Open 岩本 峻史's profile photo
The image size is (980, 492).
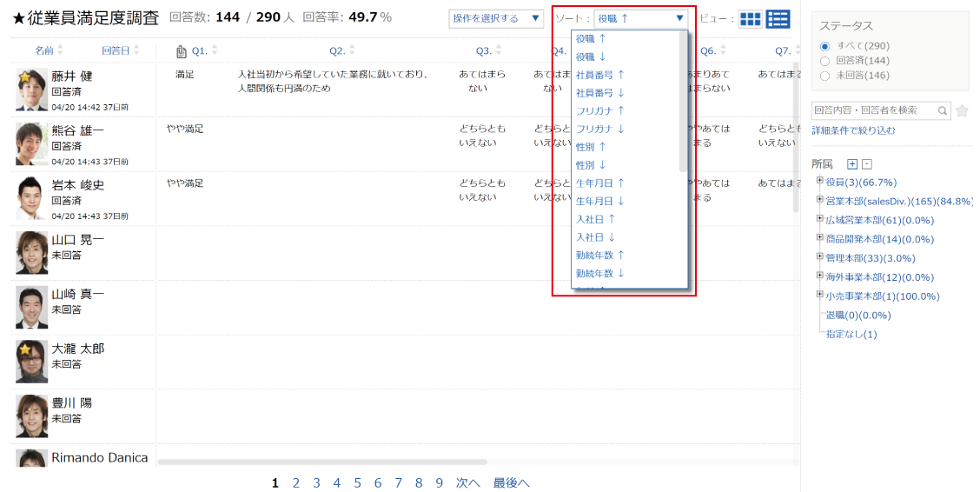click(31, 198)
